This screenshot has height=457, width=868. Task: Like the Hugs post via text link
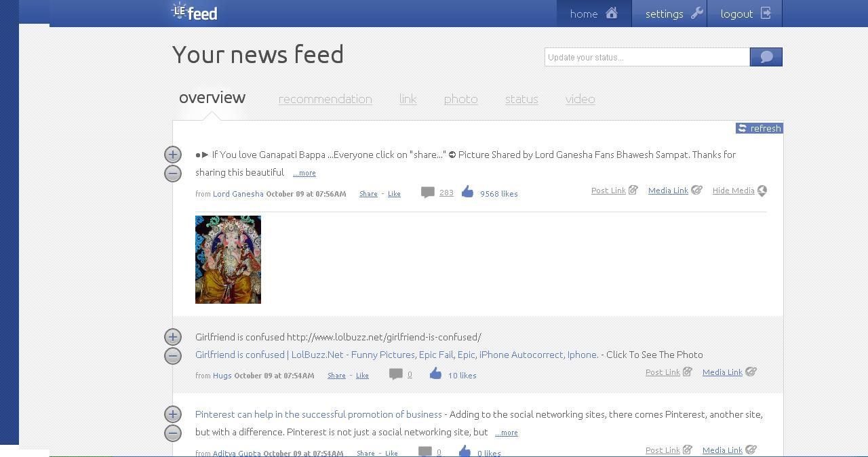pyautogui.click(x=362, y=376)
